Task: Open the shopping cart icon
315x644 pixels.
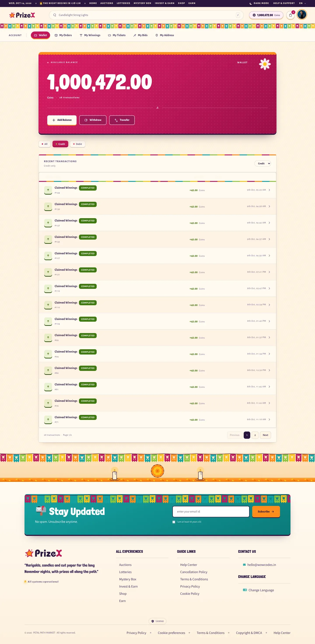Action: tap(290, 15)
